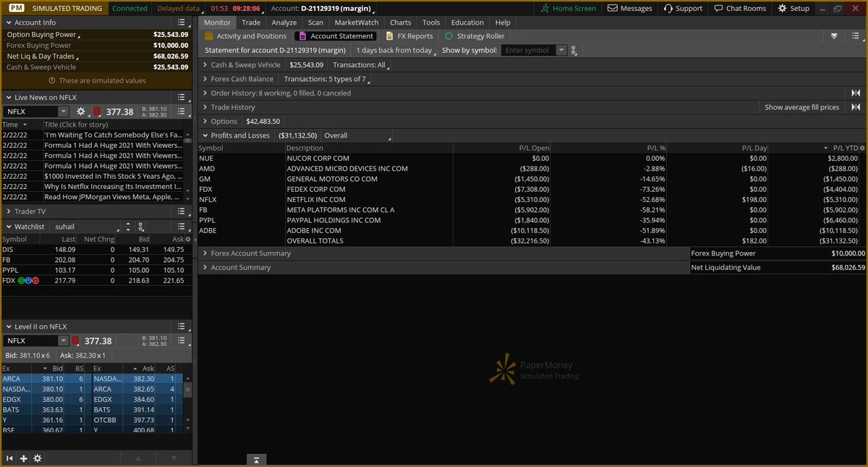Open Support headset link

coord(682,8)
